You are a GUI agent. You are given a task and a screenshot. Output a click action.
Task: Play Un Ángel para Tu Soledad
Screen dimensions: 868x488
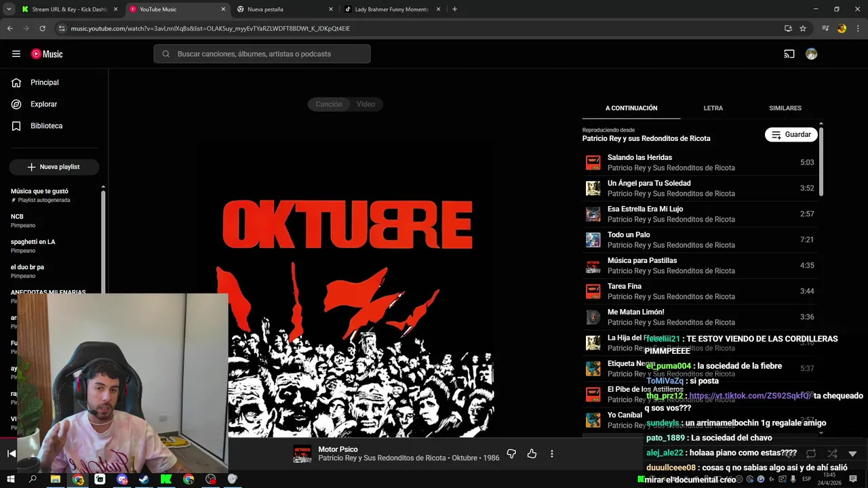(700, 188)
